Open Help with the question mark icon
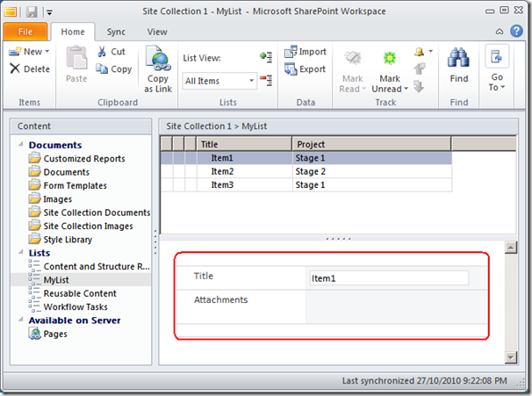The height and width of the screenshot is (396, 532). [x=516, y=31]
